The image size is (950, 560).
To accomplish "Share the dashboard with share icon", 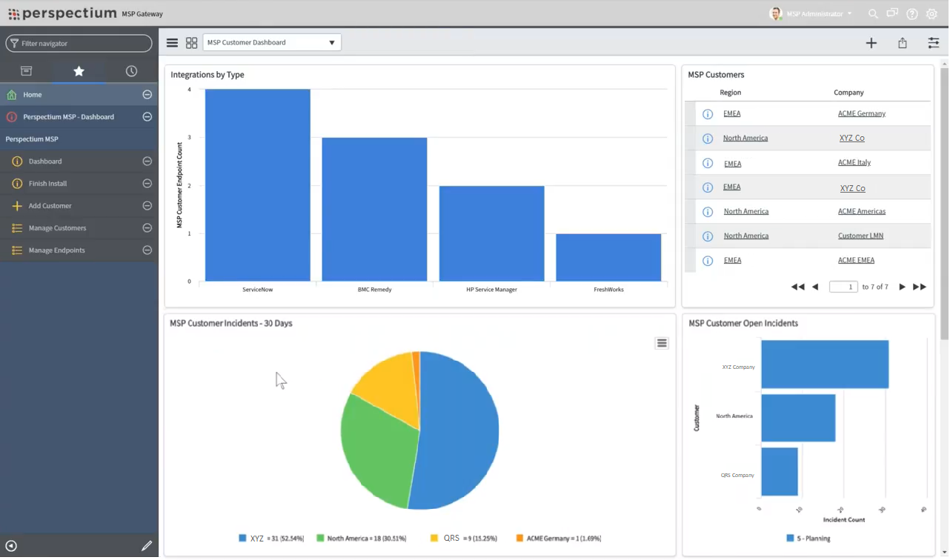I will click(x=903, y=43).
